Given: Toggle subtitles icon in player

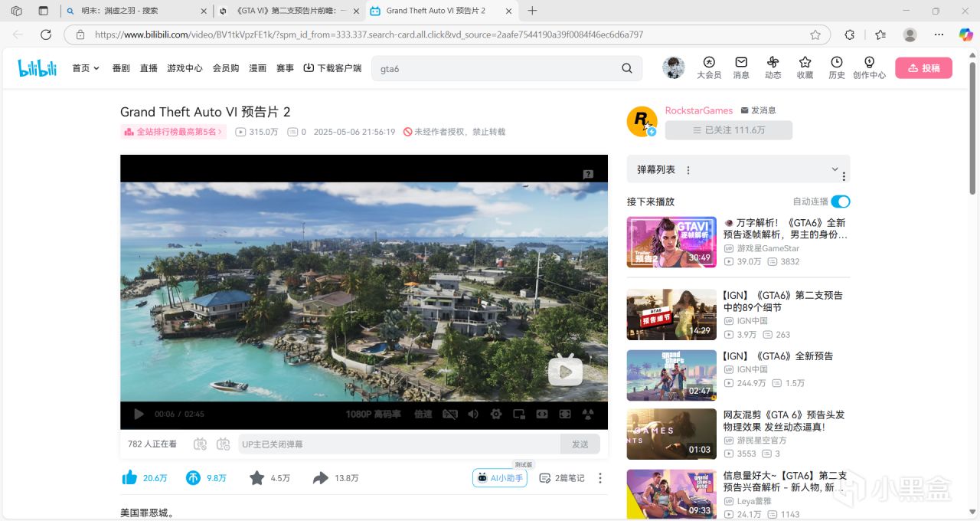Looking at the screenshot, I should pos(450,414).
